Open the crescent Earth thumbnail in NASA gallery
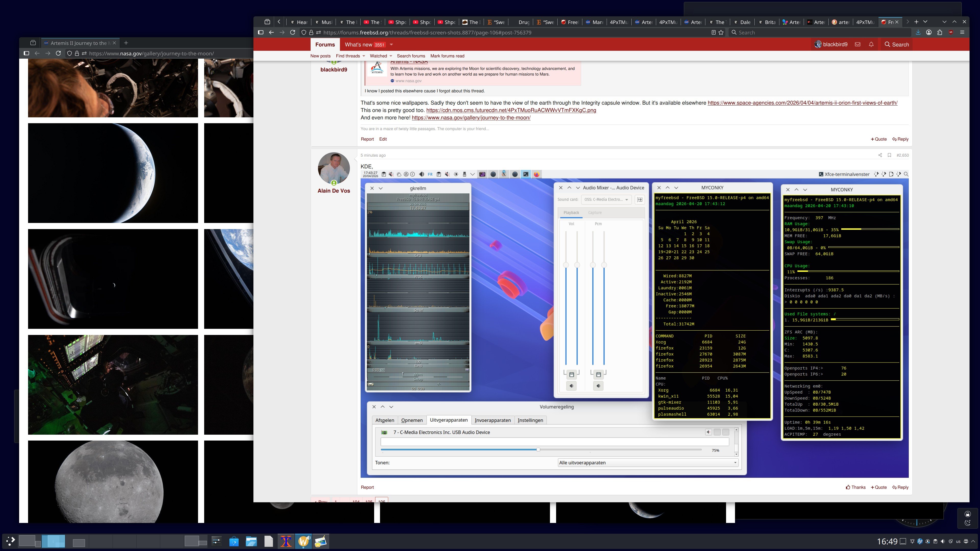Screen dimensions: 980x551 pos(113,173)
